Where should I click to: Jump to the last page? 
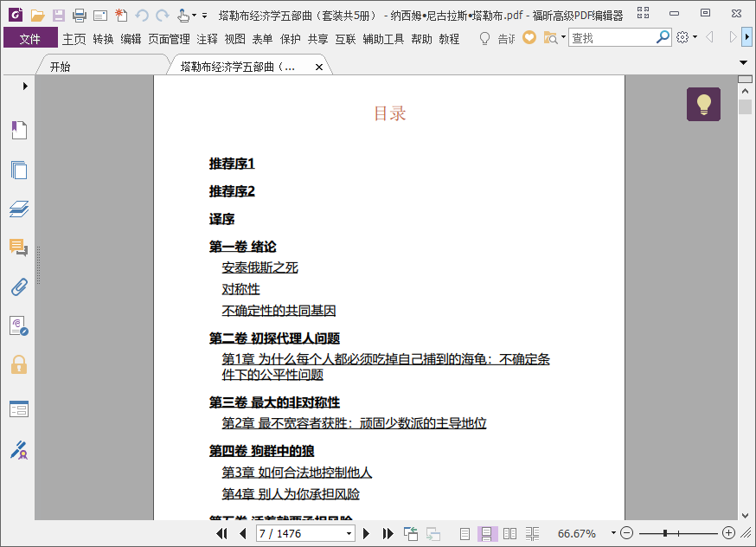click(x=388, y=533)
